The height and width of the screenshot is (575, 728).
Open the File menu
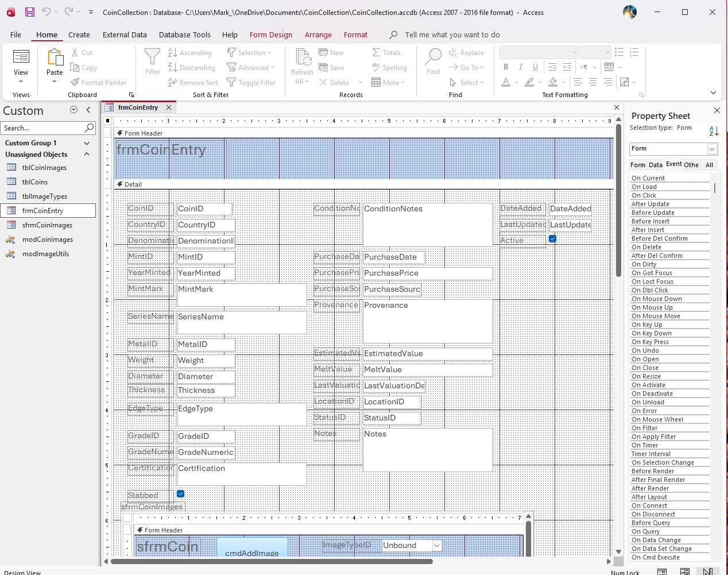16,34
